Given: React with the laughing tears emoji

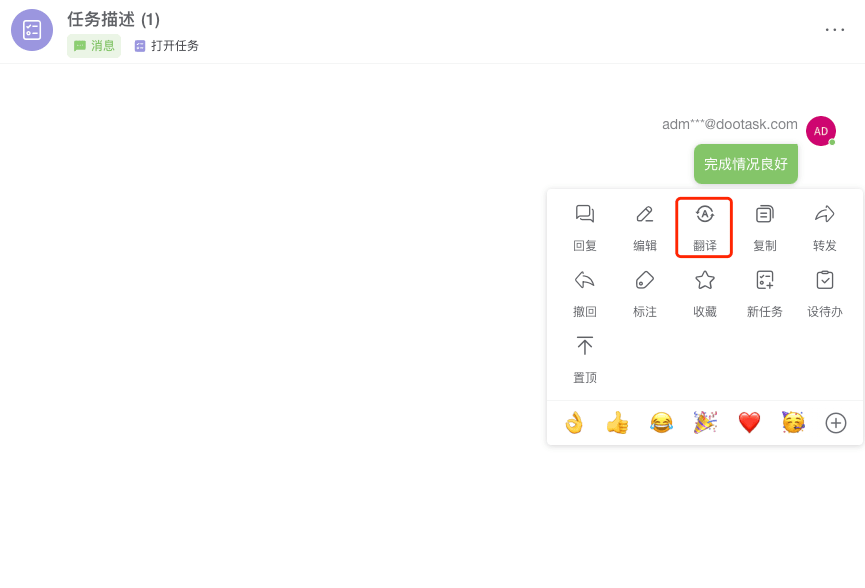Looking at the screenshot, I should tap(661, 423).
